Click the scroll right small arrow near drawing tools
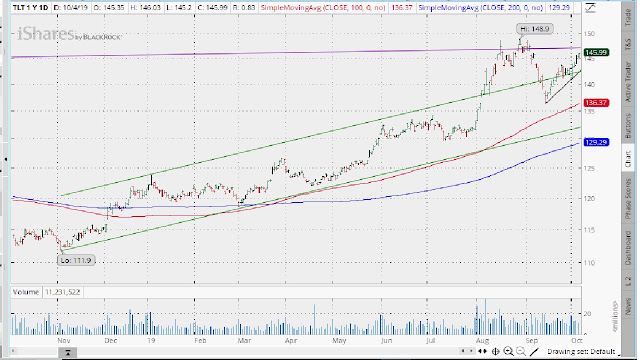The image size is (640, 360). [x=471, y=351]
